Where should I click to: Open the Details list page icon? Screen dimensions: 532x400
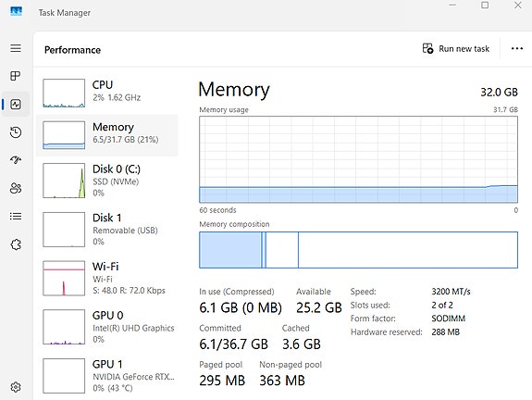16,217
